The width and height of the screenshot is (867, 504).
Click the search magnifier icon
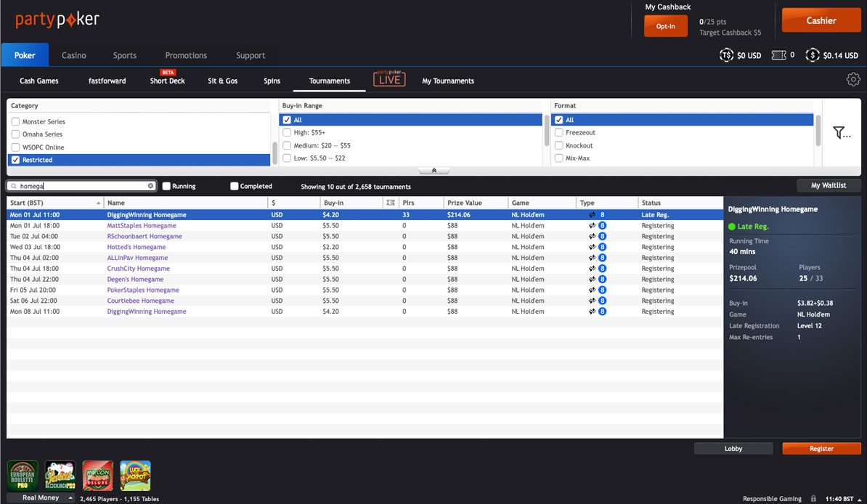pos(14,186)
